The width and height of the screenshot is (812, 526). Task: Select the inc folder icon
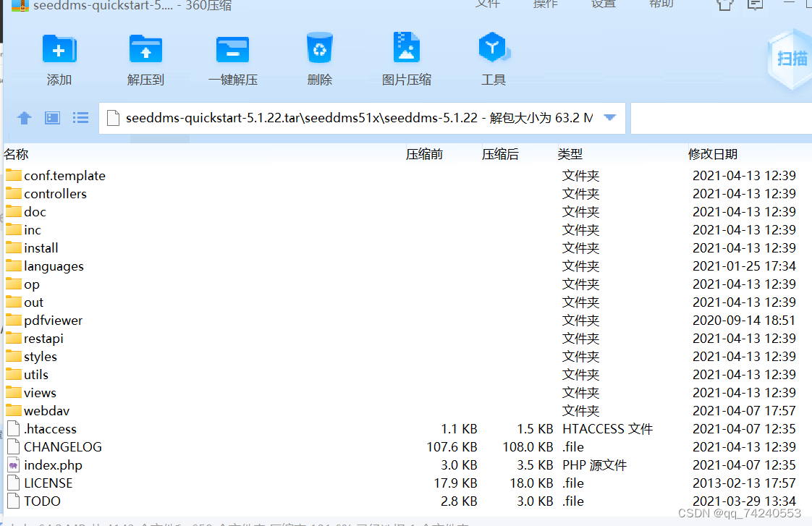(14, 229)
